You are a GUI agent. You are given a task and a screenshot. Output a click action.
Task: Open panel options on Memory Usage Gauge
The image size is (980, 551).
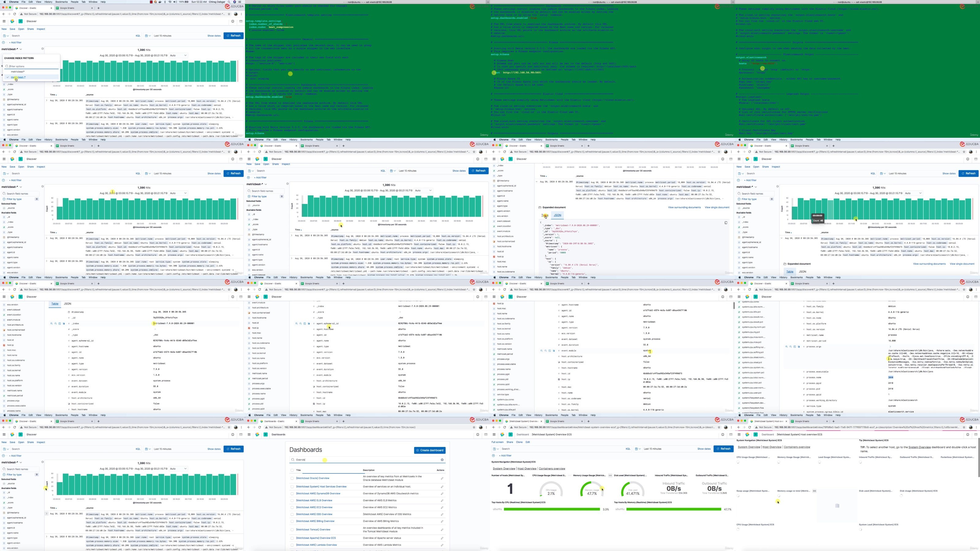tap(610, 475)
